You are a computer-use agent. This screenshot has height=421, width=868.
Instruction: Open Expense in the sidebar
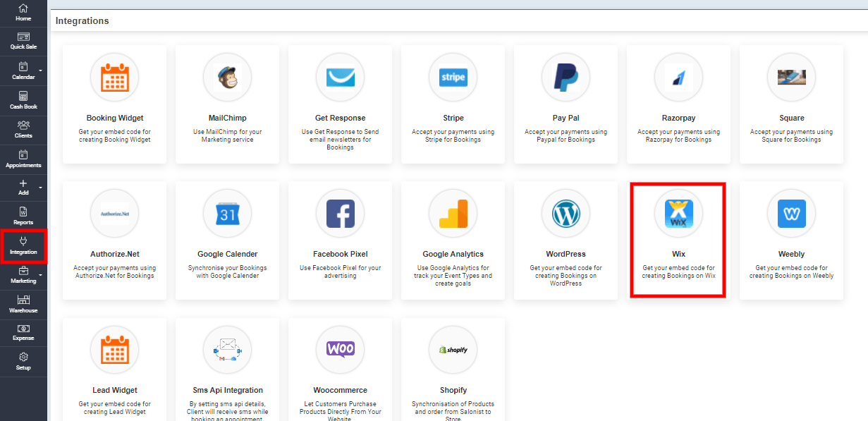(23, 333)
